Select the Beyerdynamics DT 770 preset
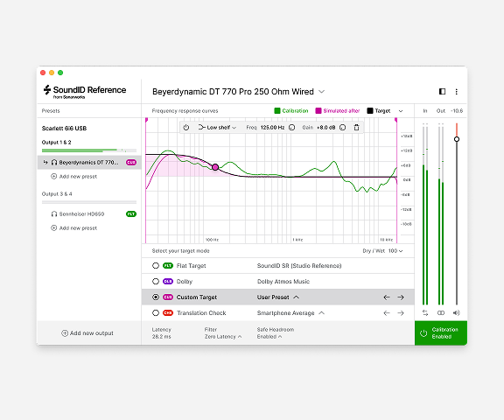The height and width of the screenshot is (420, 504). click(x=89, y=163)
